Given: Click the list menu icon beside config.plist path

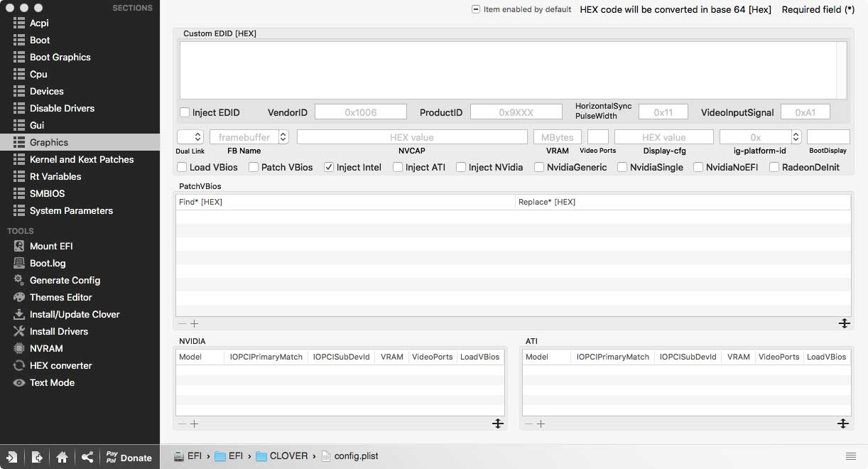Looking at the screenshot, I should coord(851,455).
